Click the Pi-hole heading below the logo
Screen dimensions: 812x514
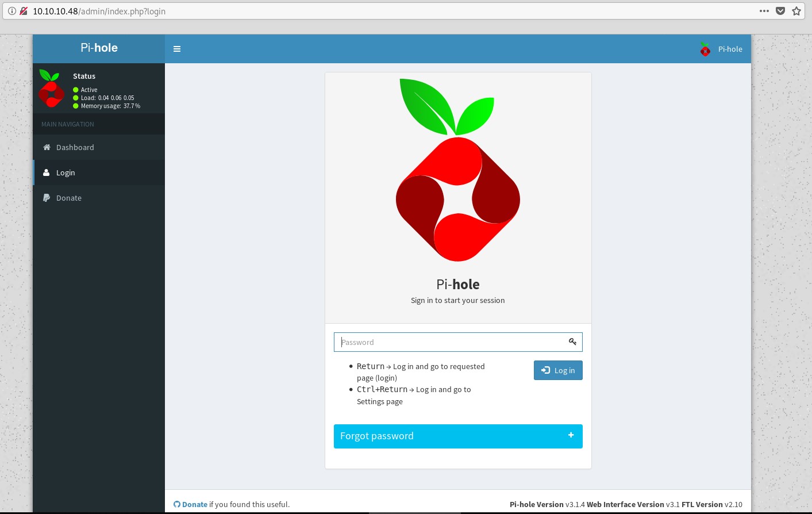pyautogui.click(x=458, y=284)
